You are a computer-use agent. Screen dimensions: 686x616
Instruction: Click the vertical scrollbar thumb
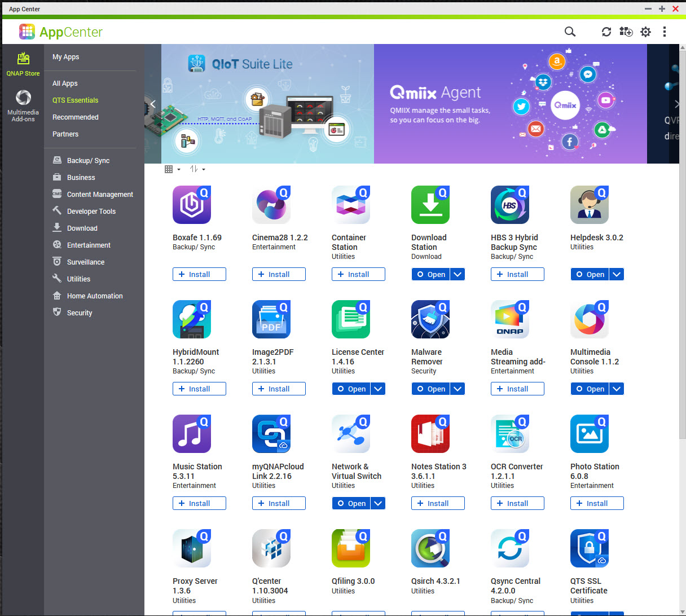(682, 245)
